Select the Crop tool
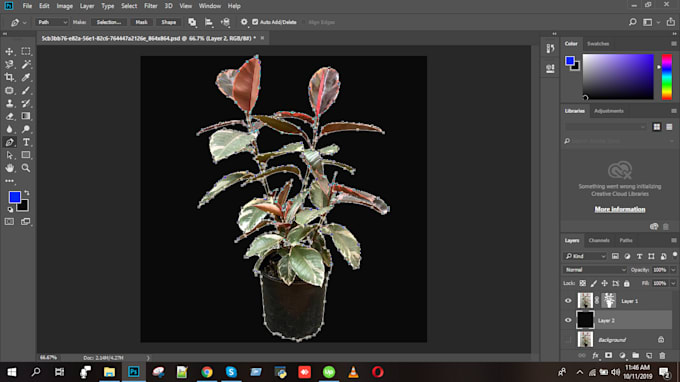This screenshot has height=382, width=680. (x=9, y=78)
